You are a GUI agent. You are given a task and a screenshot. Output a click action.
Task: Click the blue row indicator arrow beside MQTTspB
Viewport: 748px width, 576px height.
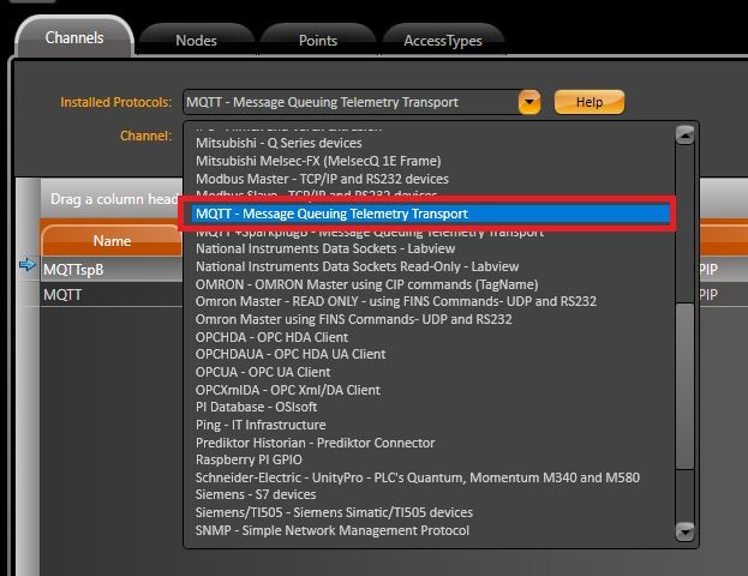(27, 264)
